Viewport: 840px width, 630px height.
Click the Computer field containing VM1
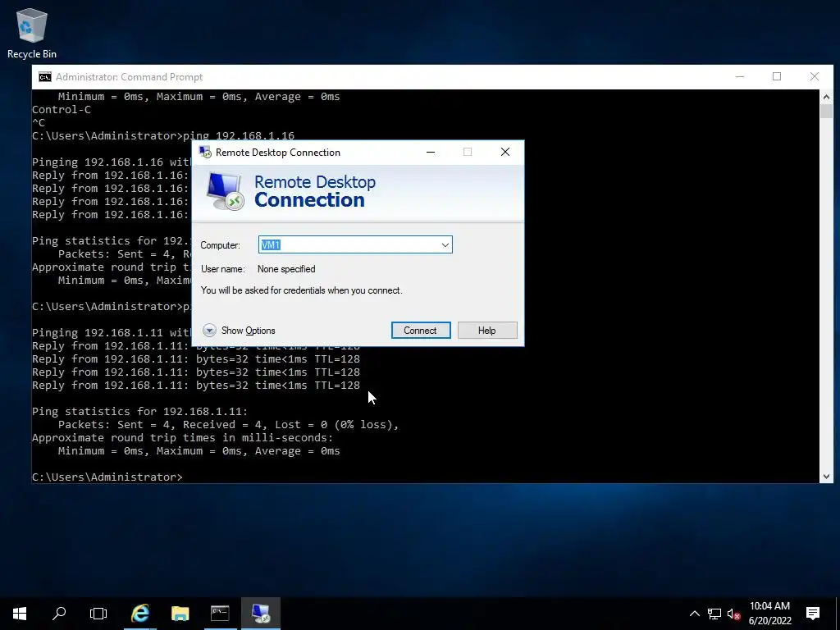(355, 244)
